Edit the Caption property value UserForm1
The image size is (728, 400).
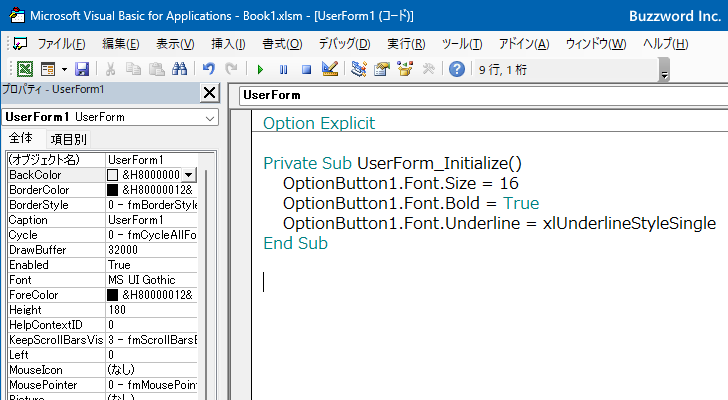tap(152, 219)
